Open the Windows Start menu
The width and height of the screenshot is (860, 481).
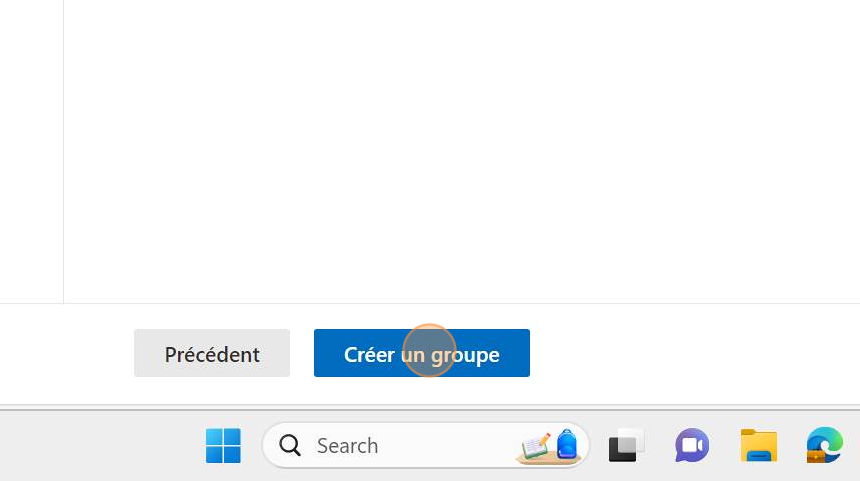pos(223,445)
